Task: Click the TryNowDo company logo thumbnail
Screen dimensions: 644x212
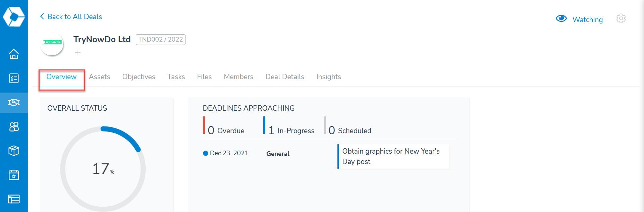Action: (52, 44)
